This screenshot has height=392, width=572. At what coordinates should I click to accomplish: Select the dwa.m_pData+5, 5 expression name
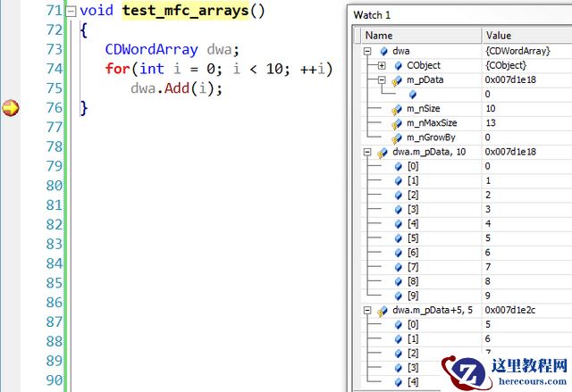433,311
